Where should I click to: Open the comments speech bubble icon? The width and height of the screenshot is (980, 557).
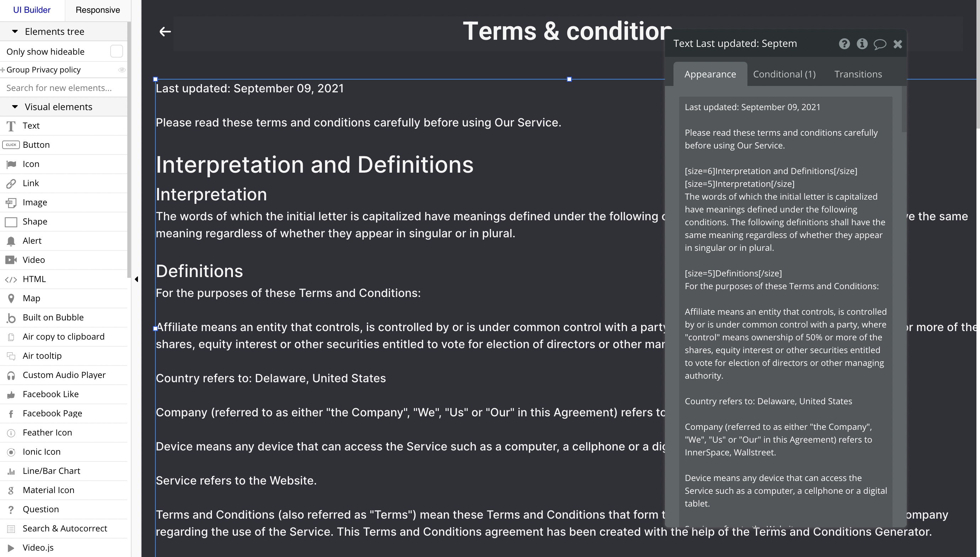click(880, 44)
